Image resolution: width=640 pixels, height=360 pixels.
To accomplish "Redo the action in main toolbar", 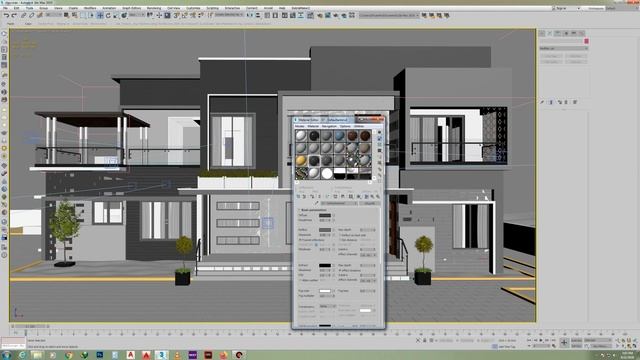I will tap(14, 16).
